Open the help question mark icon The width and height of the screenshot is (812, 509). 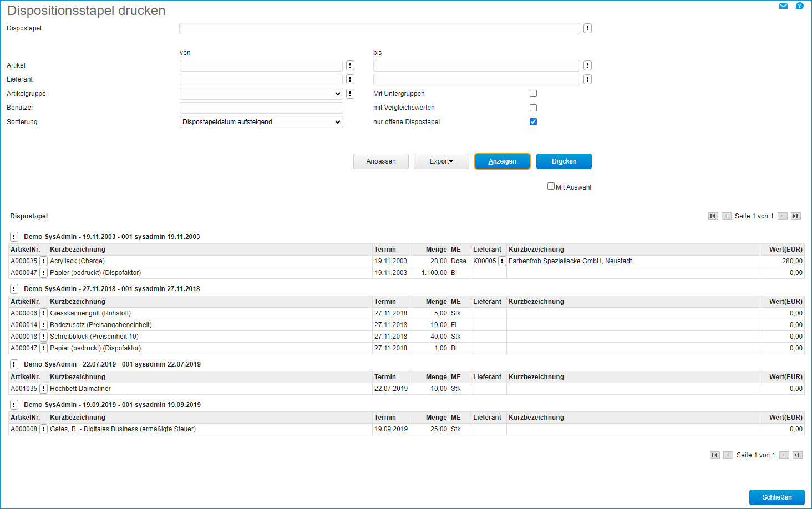tap(799, 6)
